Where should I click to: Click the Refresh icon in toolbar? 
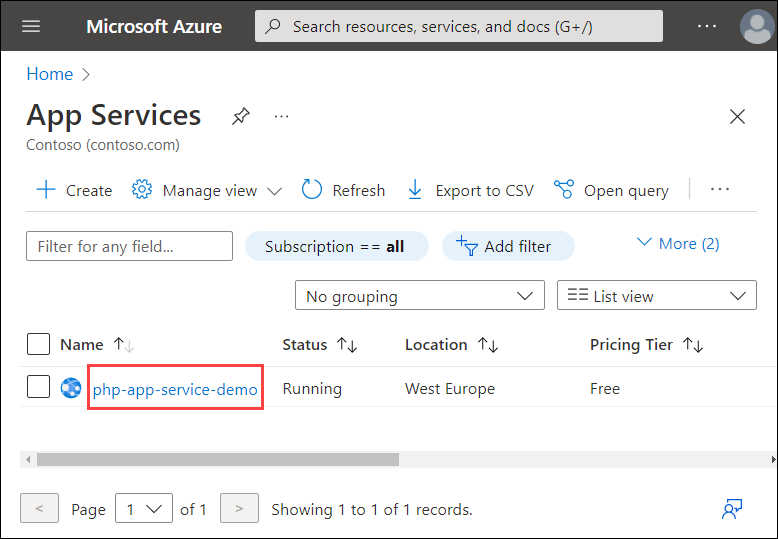[x=313, y=190]
